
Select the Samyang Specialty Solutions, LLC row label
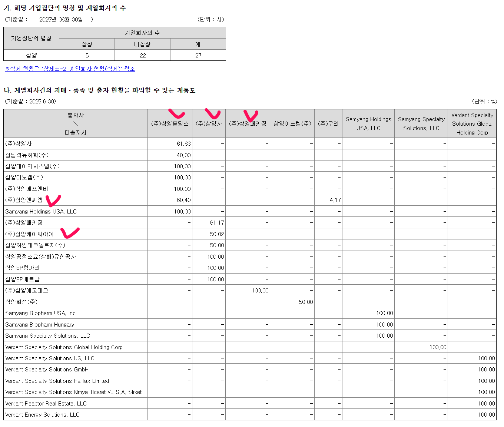[47, 335]
